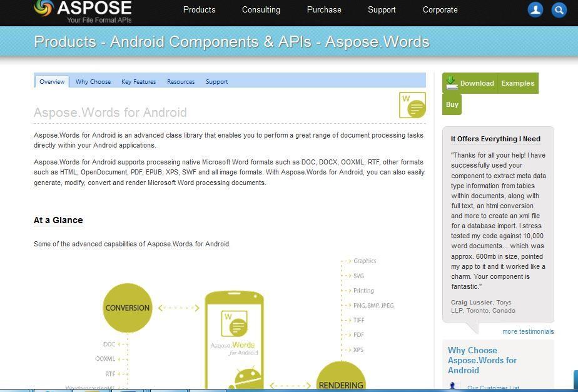The height and width of the screenshot is (392, 578).
Task: Click the Buy button
Action: (452, 105)
